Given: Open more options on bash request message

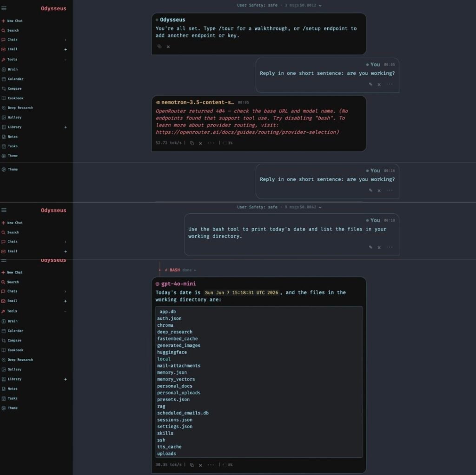Looking at the screenshot, I should [390, 247].
